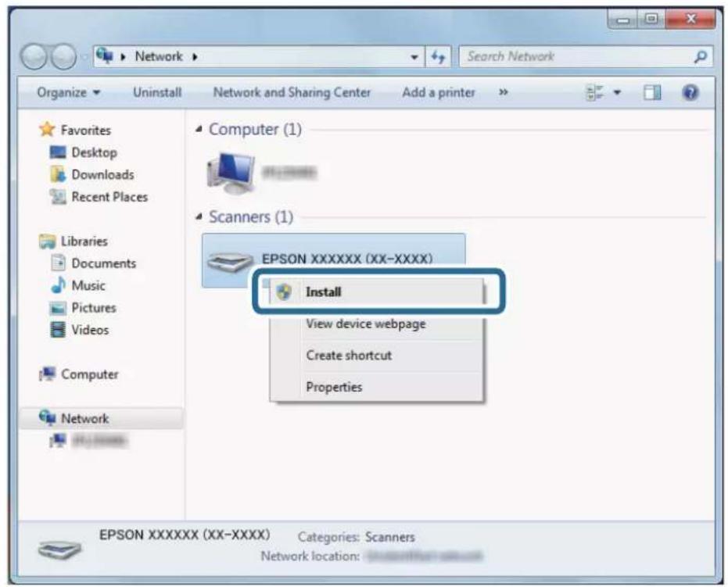
Task: Click the Change your view icon
Action: coord(595,92)
